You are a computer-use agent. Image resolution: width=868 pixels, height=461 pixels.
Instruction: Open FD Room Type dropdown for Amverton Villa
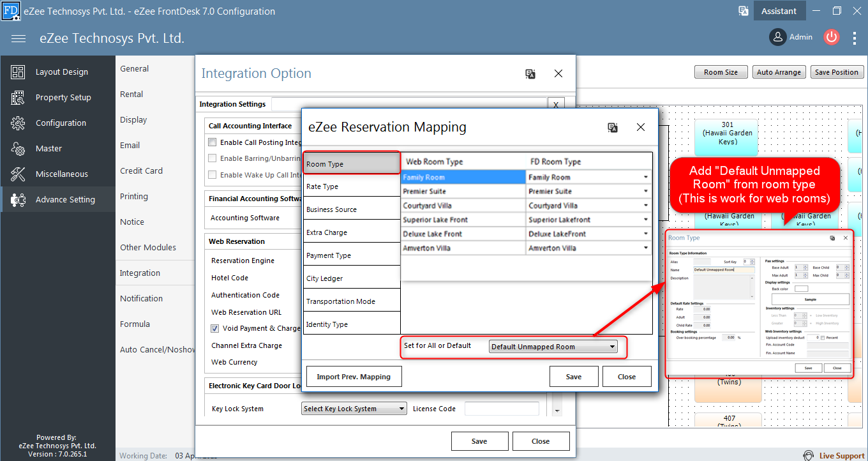click(645, 248)
